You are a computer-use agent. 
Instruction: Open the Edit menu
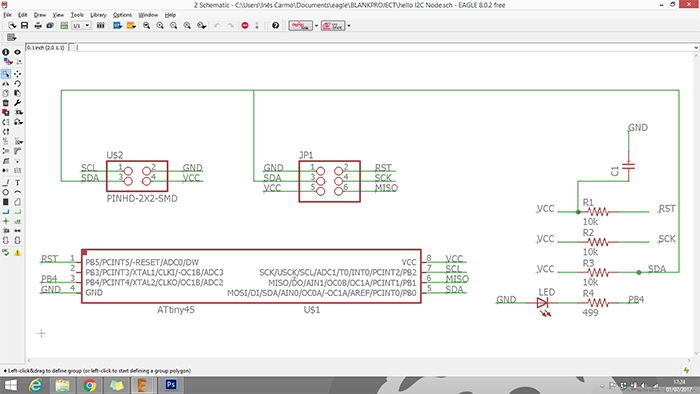(x=22, y=15)
